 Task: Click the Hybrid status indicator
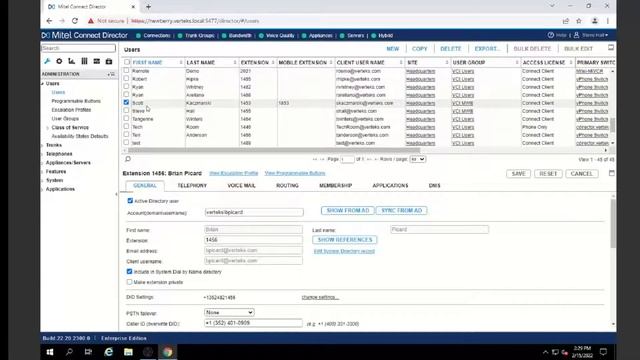coord(382,36)
